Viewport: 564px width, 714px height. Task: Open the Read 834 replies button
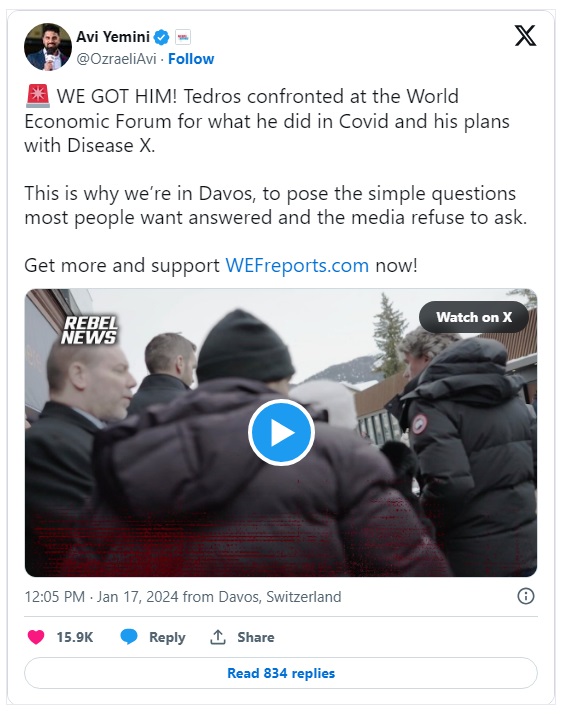click(x=281, y=673)
